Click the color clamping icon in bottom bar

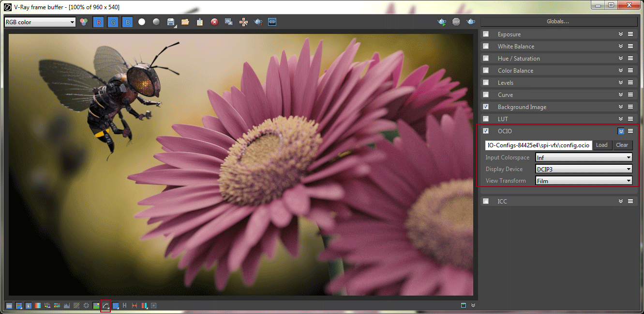[19, 306]
